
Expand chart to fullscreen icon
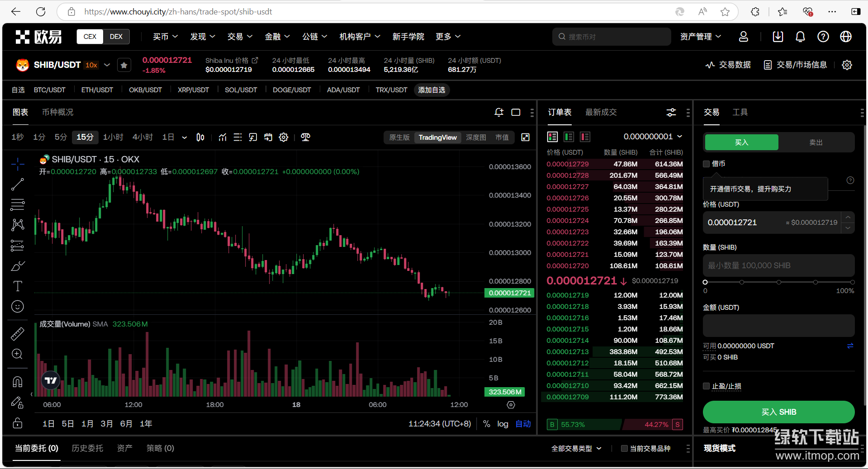[525, 137]
